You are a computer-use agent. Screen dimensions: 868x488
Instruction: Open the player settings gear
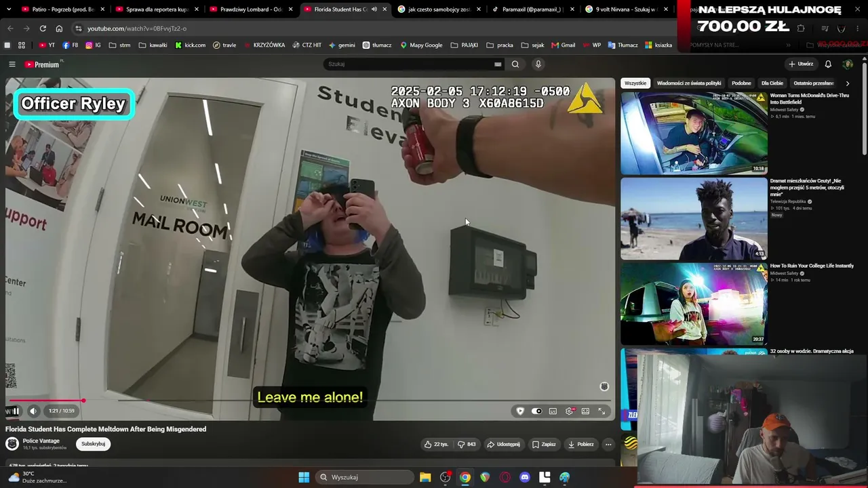click(570, 411)
